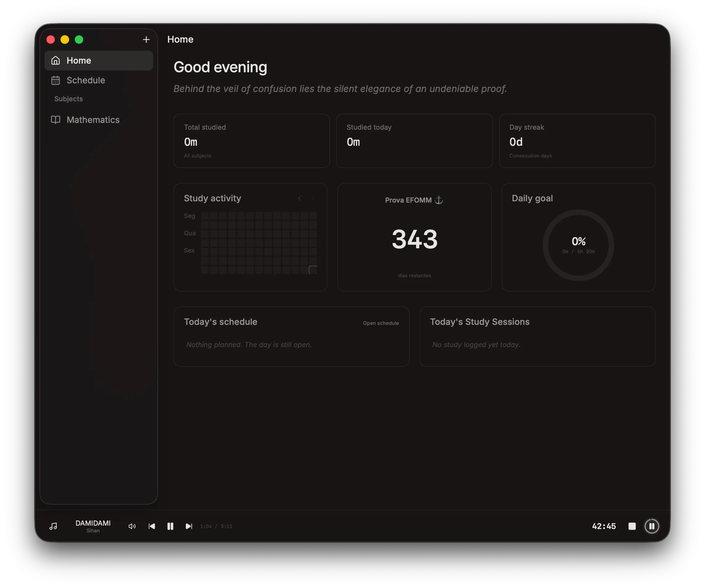
Task: Close the window with red button
Action: [51, 40]
